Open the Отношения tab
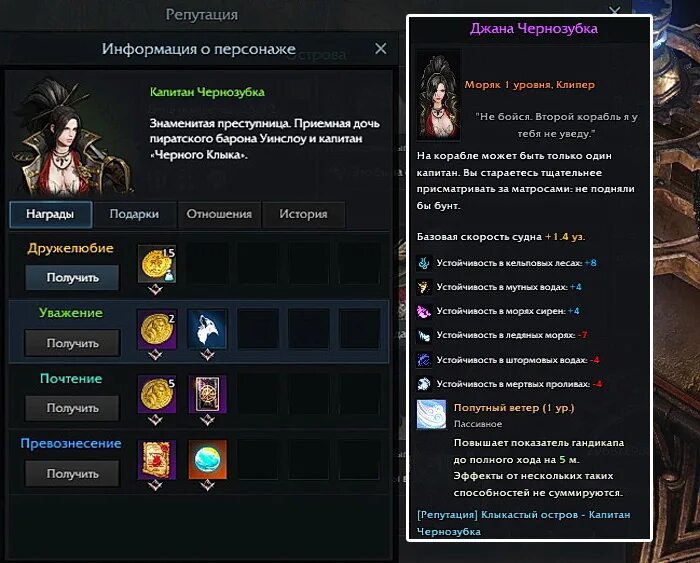The image size is (700, 563). click(x=219, y=214)
